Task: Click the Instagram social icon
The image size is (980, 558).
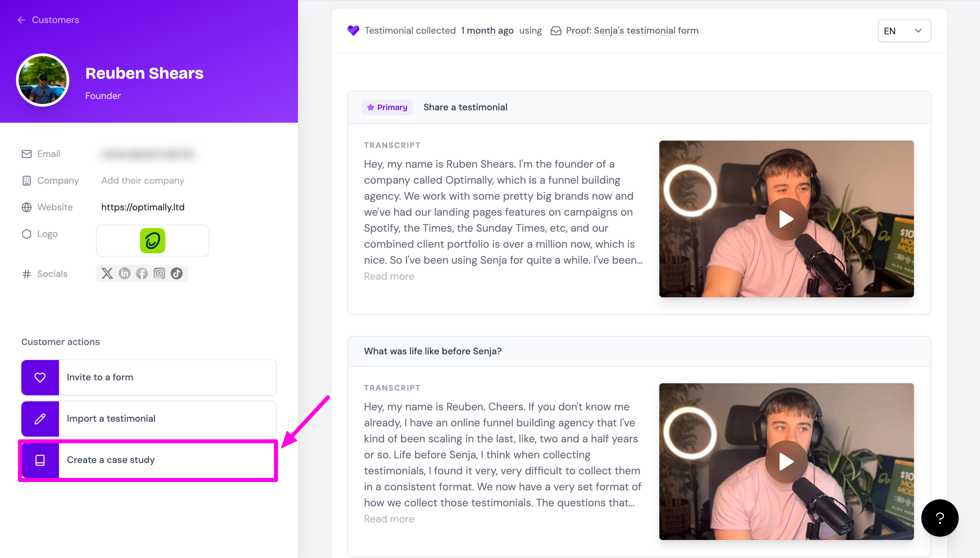Action: (159, 273)
